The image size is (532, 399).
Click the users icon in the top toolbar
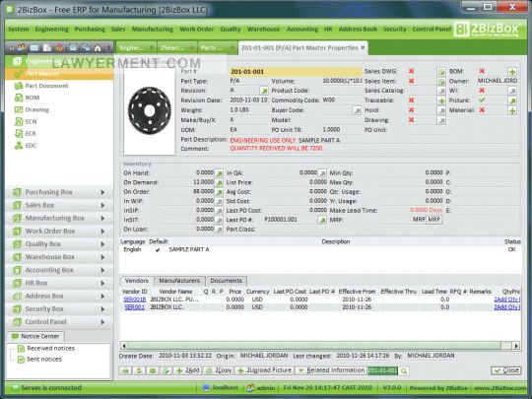[x=21, y=48]
